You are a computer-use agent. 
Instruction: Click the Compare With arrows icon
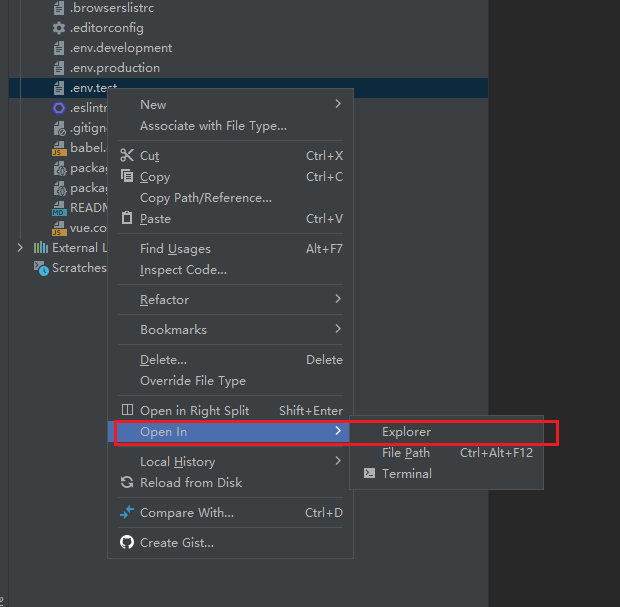[127, 512]
